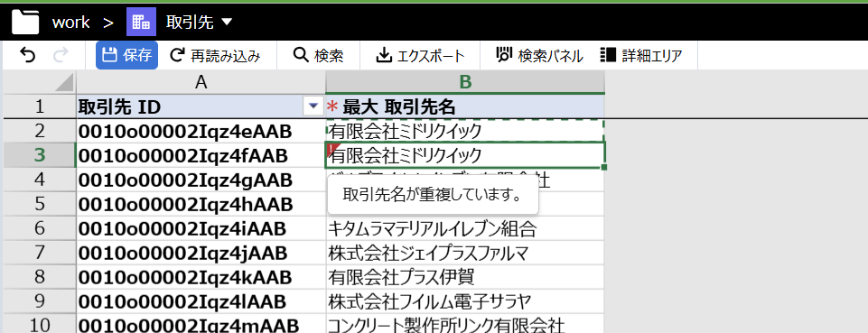Select column B header
Viewport: 868px width, 333px height.
(465, 82)
